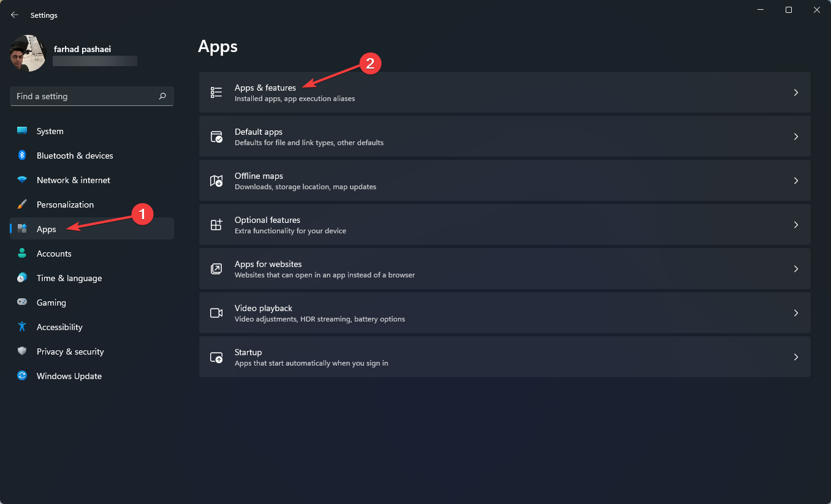Click the back arrow in the title bar
The image size is (831, 504).
(x=14, y=15)
